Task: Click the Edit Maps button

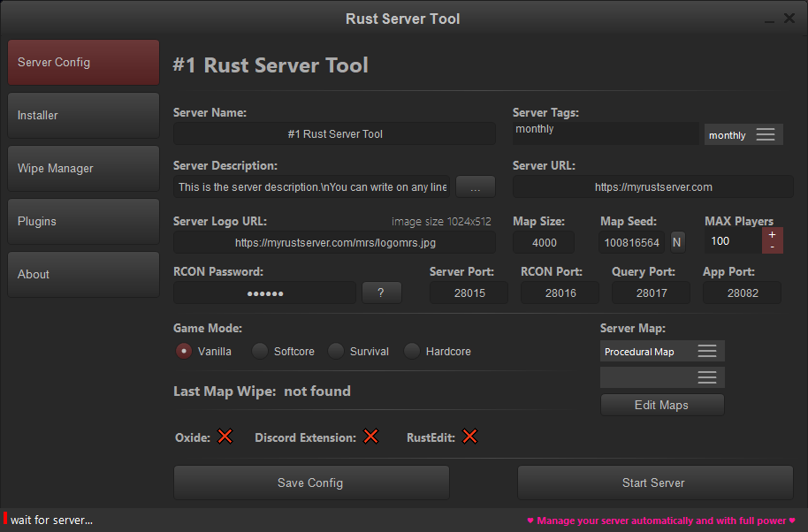Action: (661, 405)
